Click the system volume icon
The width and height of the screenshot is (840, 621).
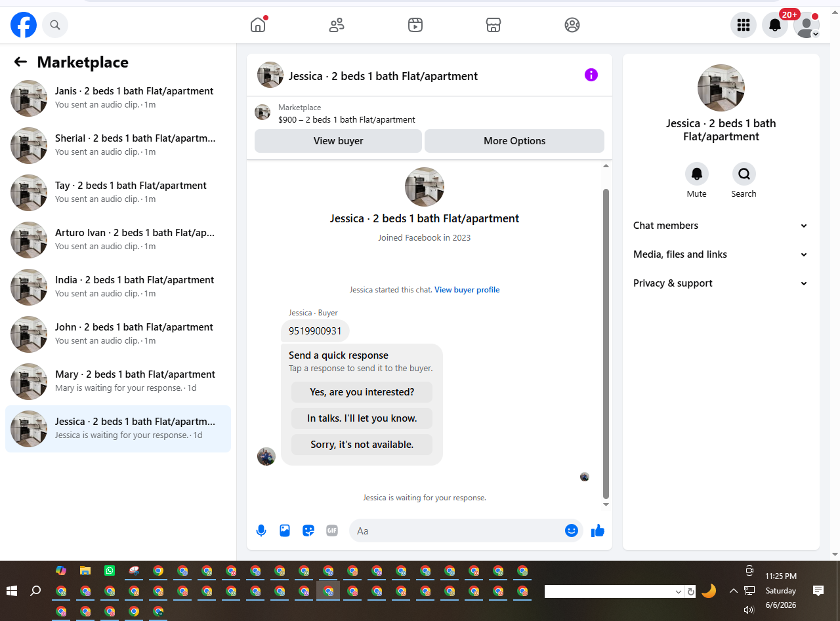[749, 609]
